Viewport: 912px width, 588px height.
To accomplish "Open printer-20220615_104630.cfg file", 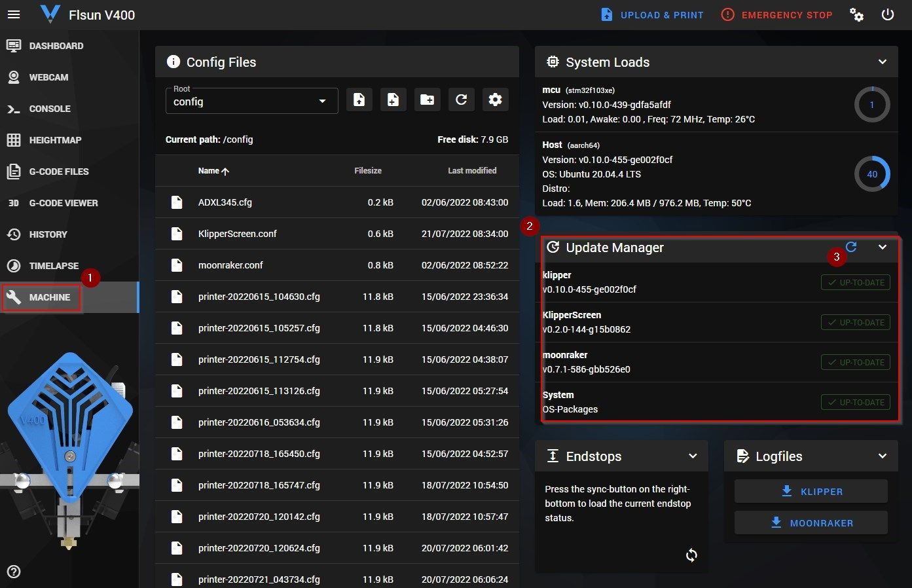I will click(337, 297).
